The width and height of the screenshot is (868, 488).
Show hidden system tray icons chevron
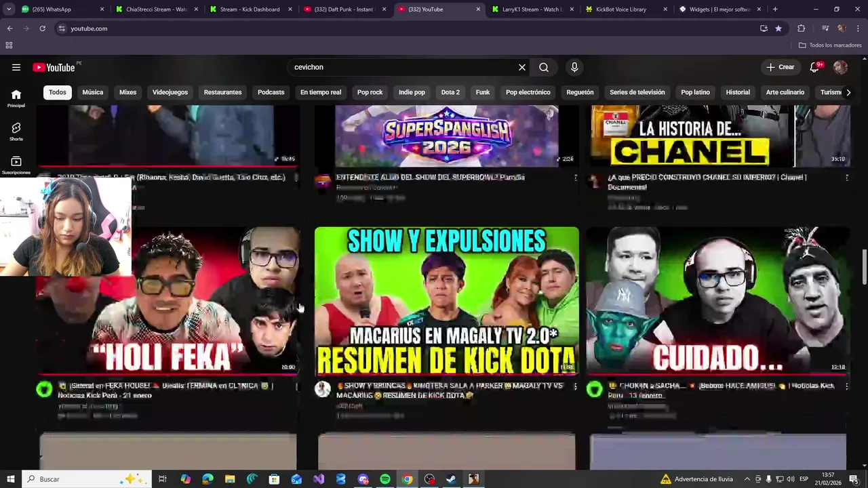[x=747, y=479]
